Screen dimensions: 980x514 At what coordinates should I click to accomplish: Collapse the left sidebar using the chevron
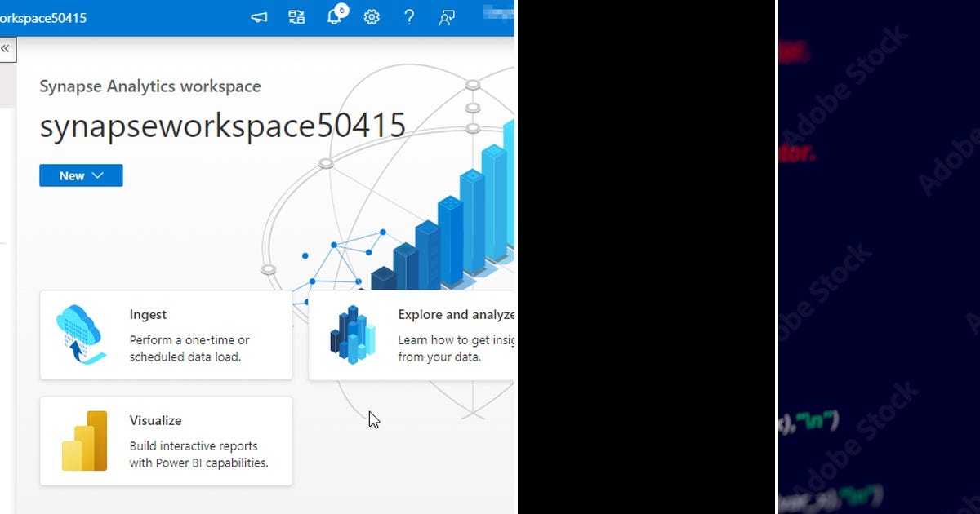7,49
